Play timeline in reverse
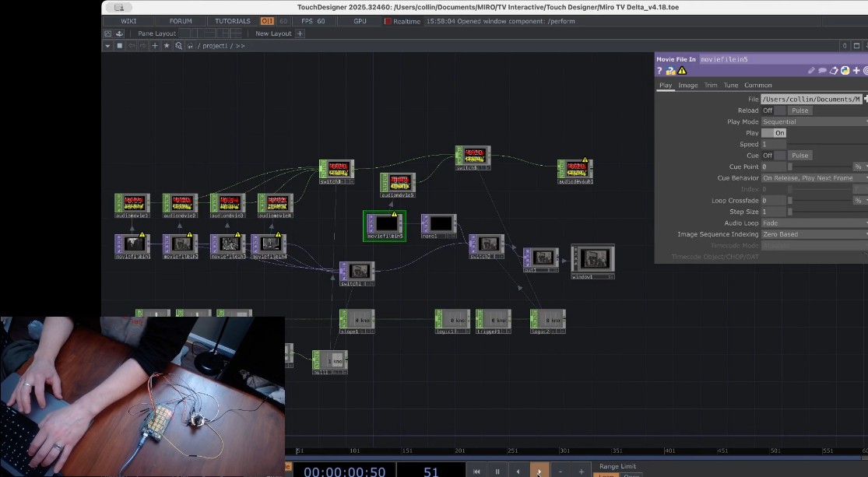Screen dimensions: 868x477 pos(518,472)
